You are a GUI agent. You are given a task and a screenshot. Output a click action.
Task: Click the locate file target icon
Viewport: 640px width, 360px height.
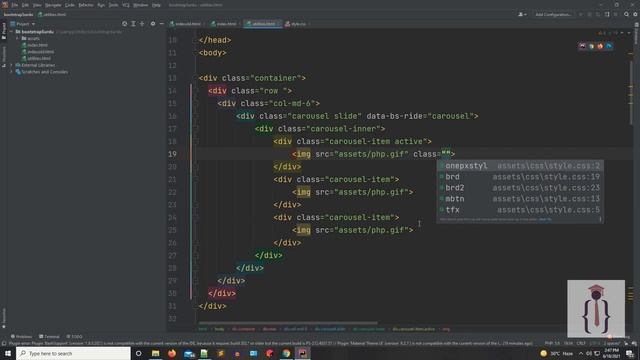(124, 24)
